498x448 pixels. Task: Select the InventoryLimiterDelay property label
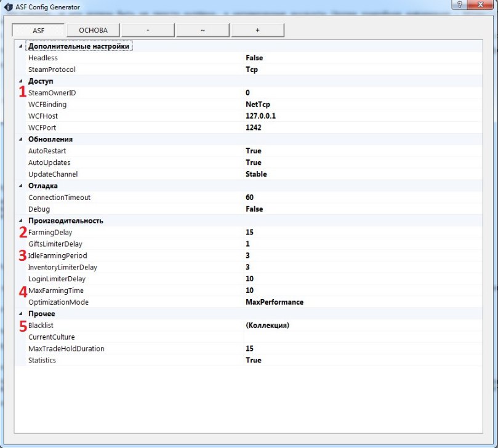point(63,267)
